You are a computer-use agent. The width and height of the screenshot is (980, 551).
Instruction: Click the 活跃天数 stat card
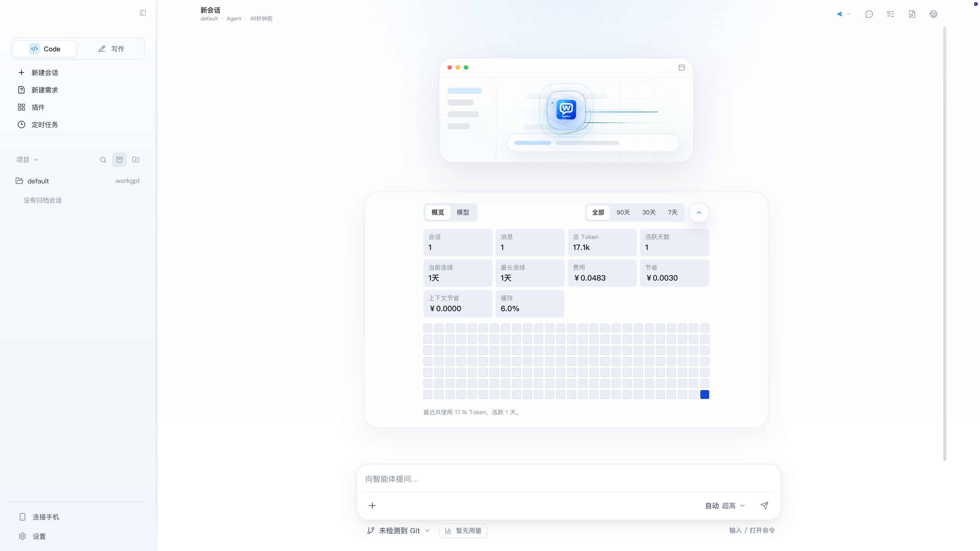[x=675, y=243]
